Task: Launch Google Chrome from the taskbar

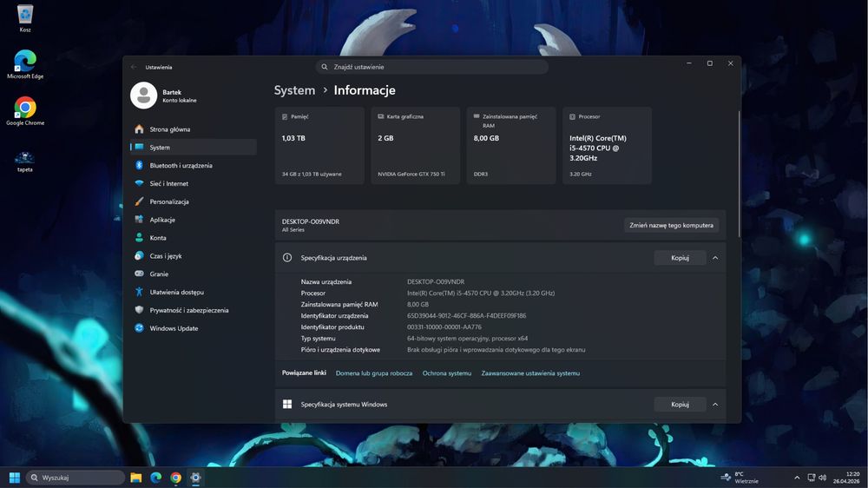Action: [x=175, y=478]
